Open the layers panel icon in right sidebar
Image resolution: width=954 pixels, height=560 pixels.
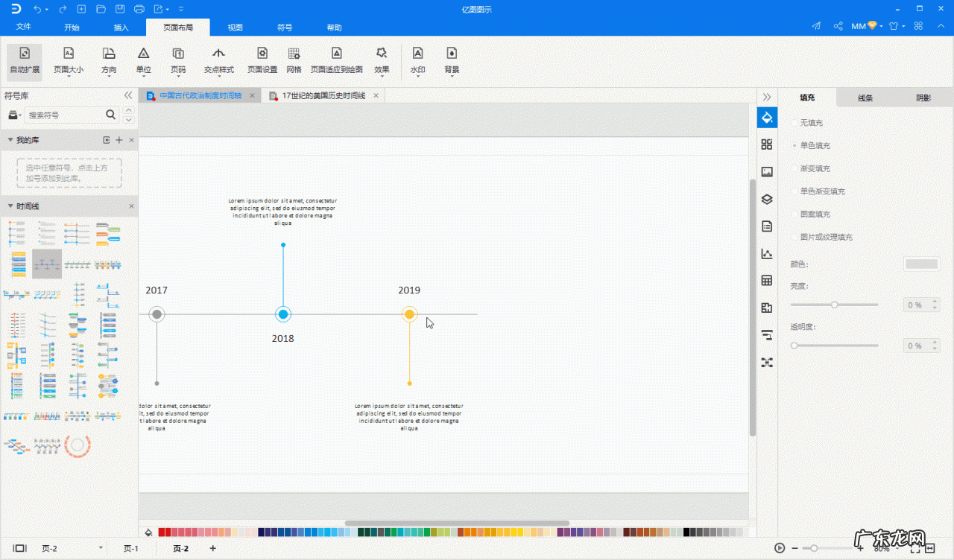coord(766,200)
